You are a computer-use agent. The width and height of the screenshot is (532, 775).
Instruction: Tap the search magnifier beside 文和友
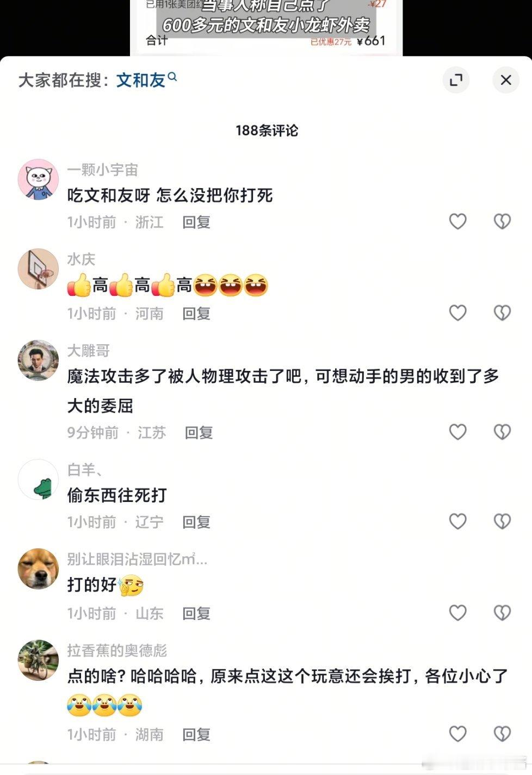(x=172, y=77)
